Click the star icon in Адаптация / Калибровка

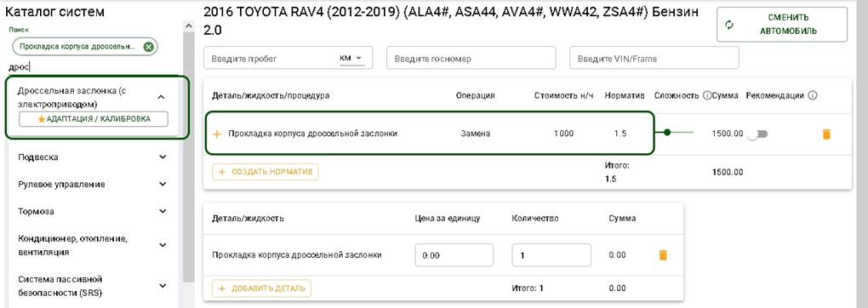tap(42, 120)
